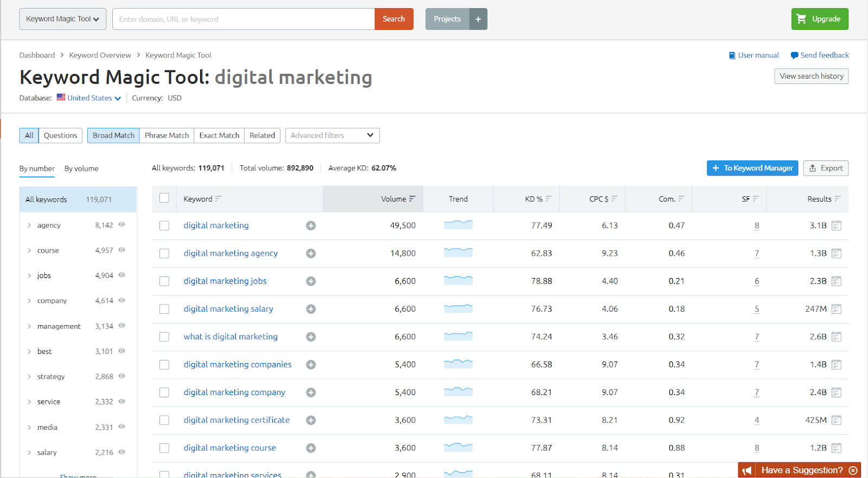Select the Broad Match tab

(x=113, y=135)
